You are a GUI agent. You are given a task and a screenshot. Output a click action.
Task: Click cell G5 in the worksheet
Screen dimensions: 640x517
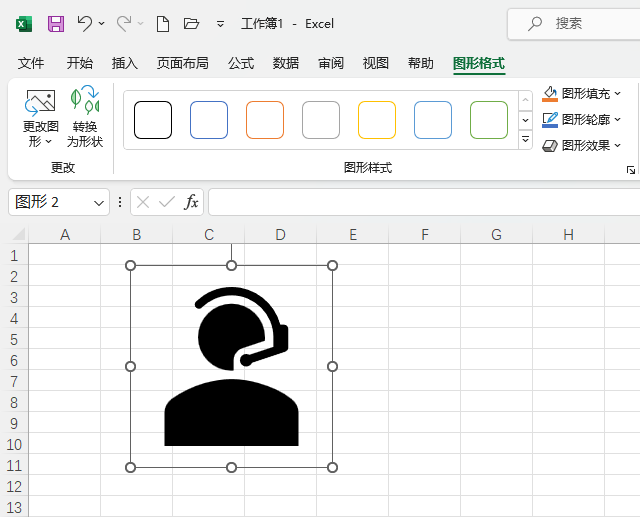(x=496, y=339)
